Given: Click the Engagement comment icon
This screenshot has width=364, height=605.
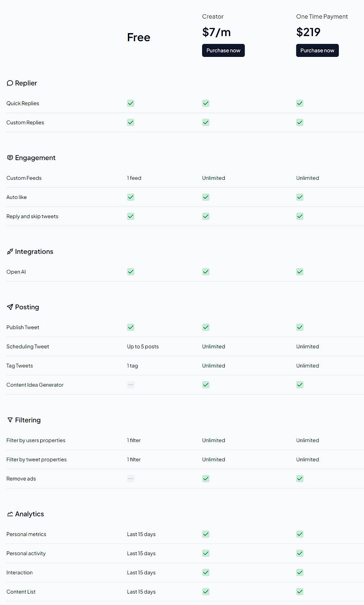Looking at the screenshot, I should pyautogui.click(x=10, y=157).
